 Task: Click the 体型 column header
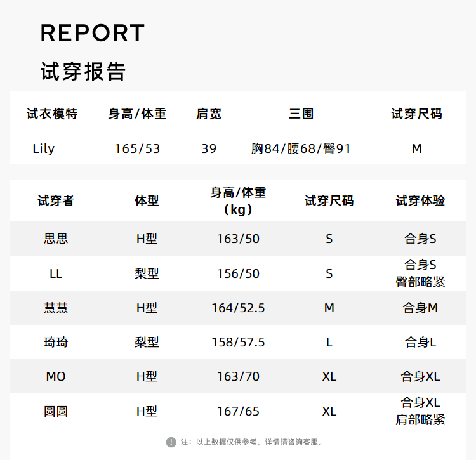[x=147, y=200]
